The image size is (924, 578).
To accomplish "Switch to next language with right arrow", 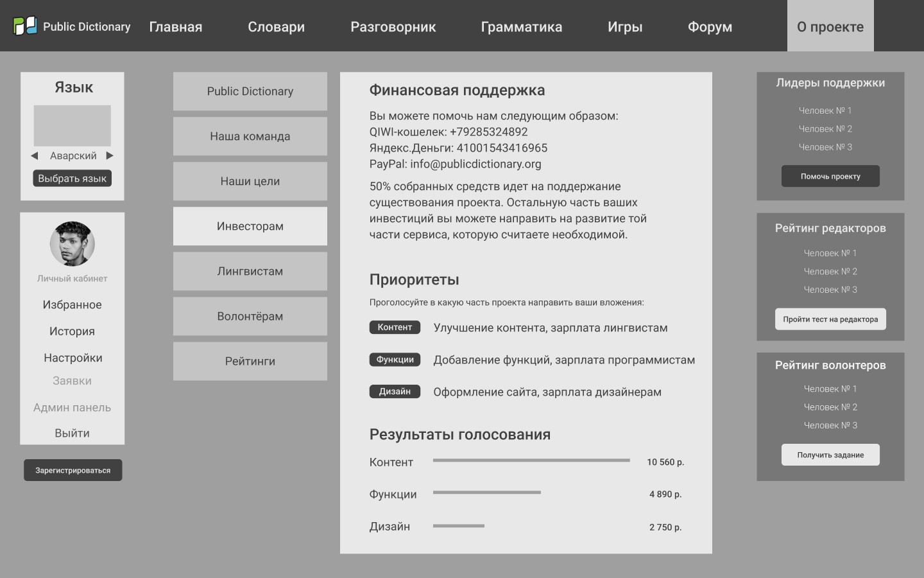I will click(x=110, y=155).
